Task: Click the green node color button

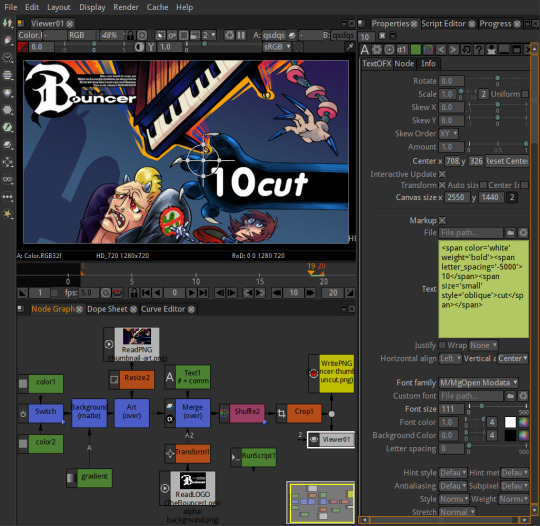Action: (416, 50)
